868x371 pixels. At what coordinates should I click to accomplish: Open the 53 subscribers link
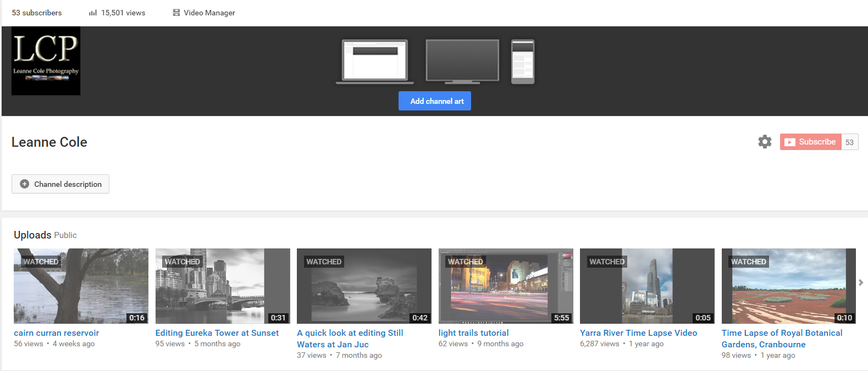37,13
